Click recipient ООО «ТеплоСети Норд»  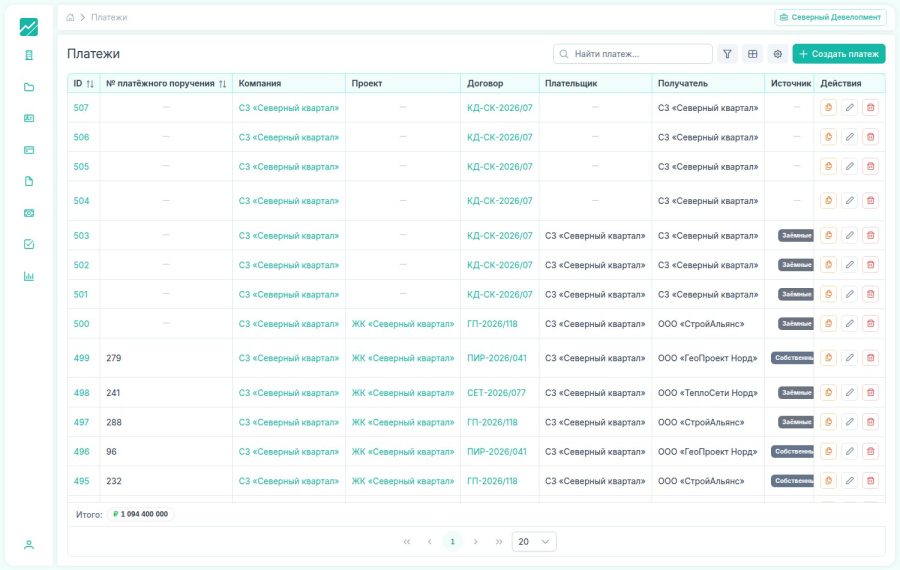[x=708, y=393]
